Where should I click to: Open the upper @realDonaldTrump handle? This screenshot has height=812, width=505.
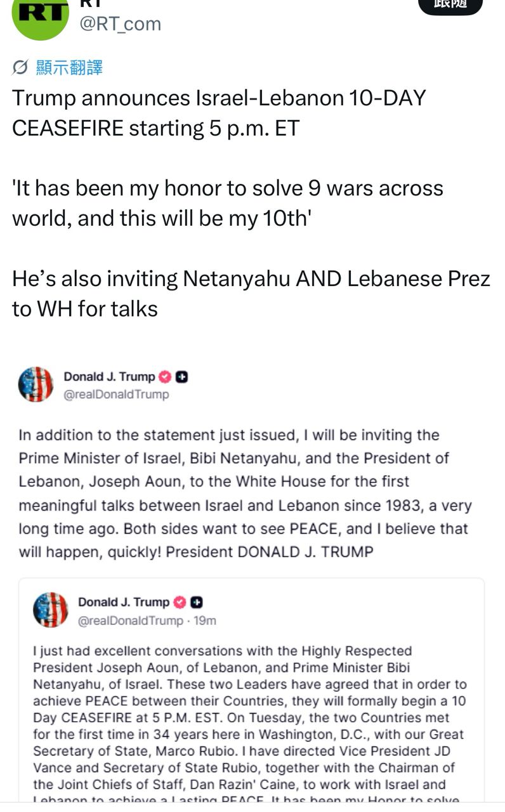point(116,395)
